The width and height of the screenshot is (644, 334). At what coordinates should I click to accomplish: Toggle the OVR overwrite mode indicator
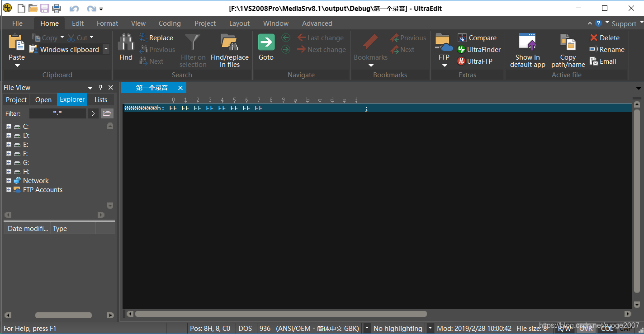(x=586, y=329)
